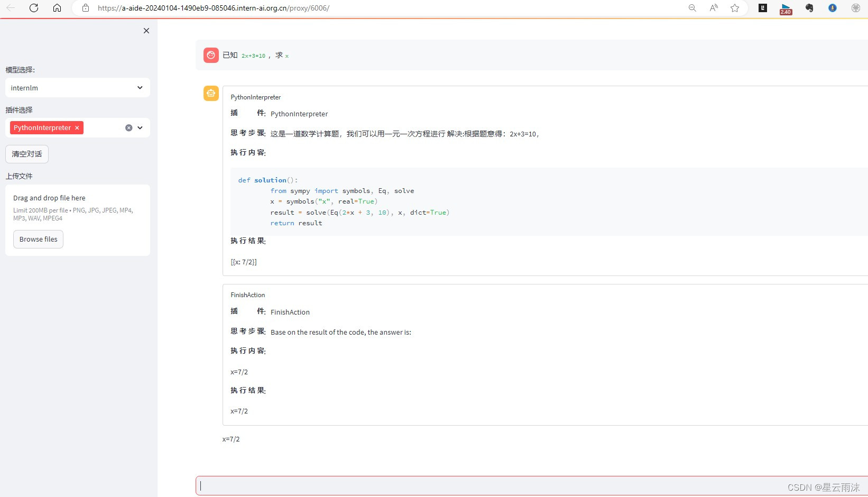Image resolution: width=868 pixels, height=497 pixels.
Task: Expand the plugin selection dropdown
Action: tap(140, 128)
